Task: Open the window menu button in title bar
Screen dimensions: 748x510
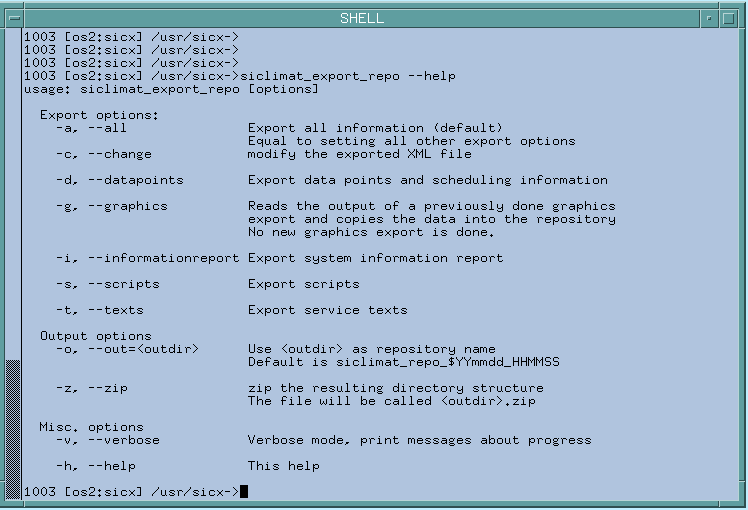Action: (x=13, y=18)
